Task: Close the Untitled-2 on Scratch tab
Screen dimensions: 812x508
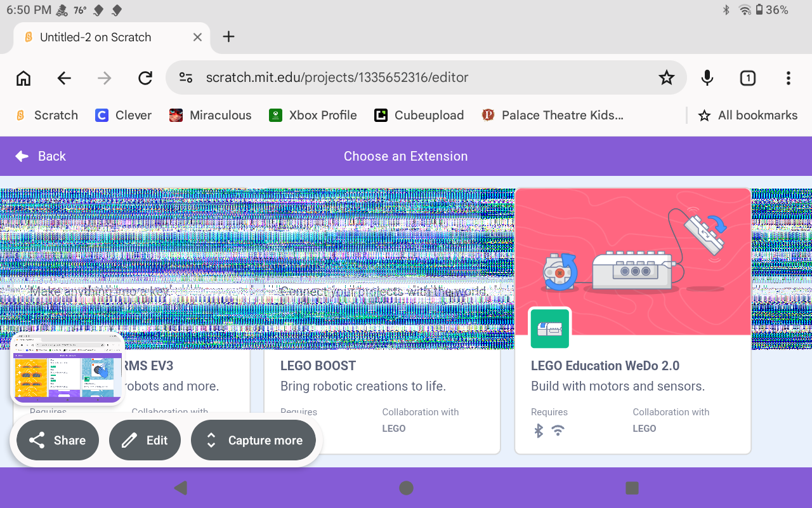Action: [x=197, y=37]
